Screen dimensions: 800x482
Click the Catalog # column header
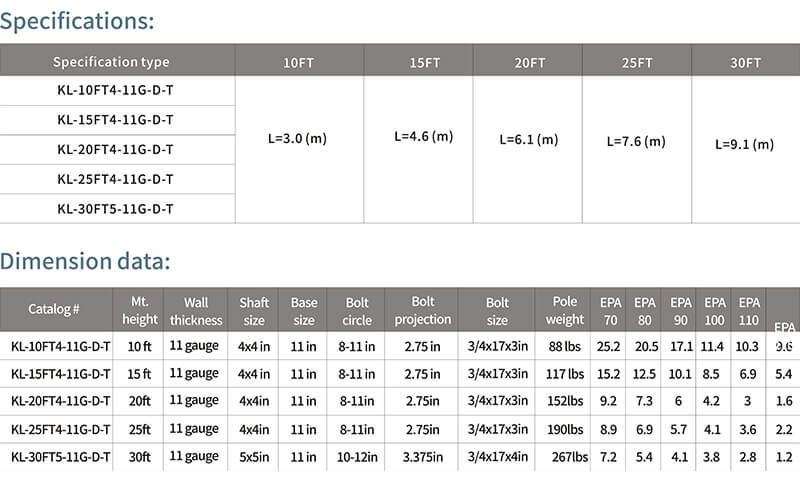pos(54,309)
